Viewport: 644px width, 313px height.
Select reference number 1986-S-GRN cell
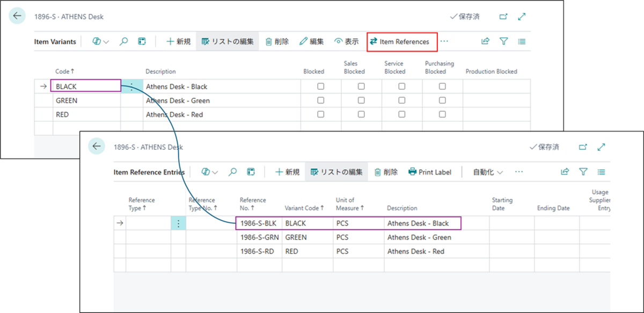pyautogui.click(x=259, y=237)
